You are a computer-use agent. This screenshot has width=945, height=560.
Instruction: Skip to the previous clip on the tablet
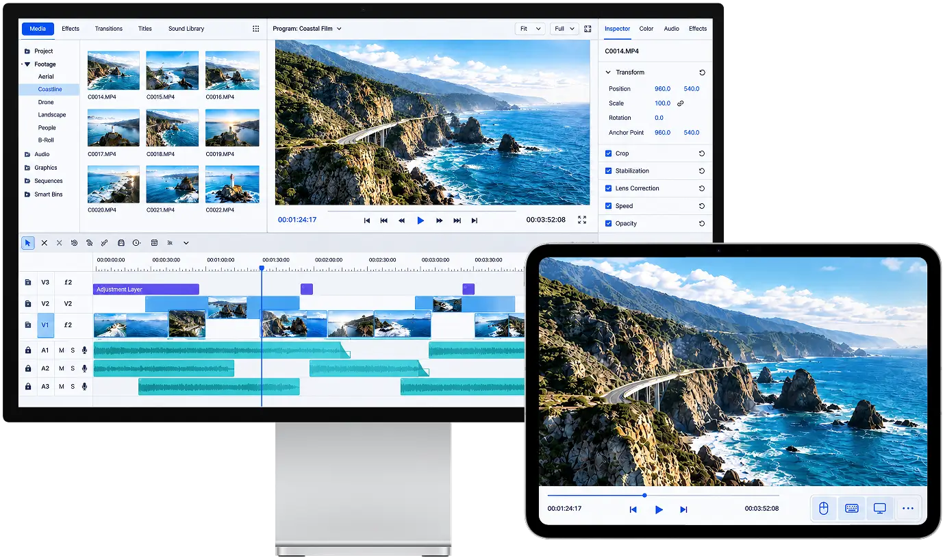click(633, 509)
